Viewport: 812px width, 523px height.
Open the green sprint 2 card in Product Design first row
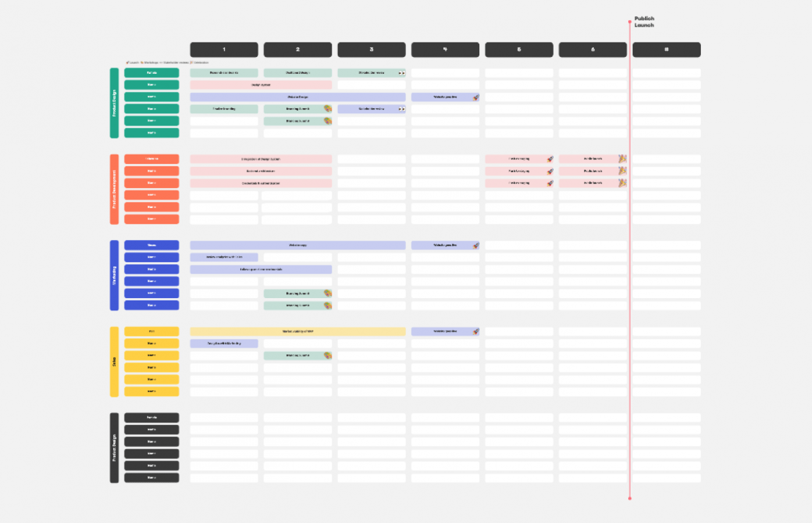click(298, 73)
